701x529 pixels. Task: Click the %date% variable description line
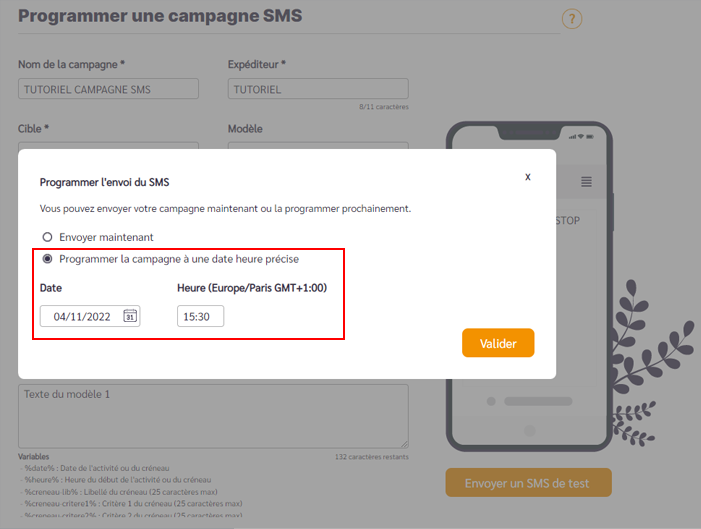[x=95, y=468]
